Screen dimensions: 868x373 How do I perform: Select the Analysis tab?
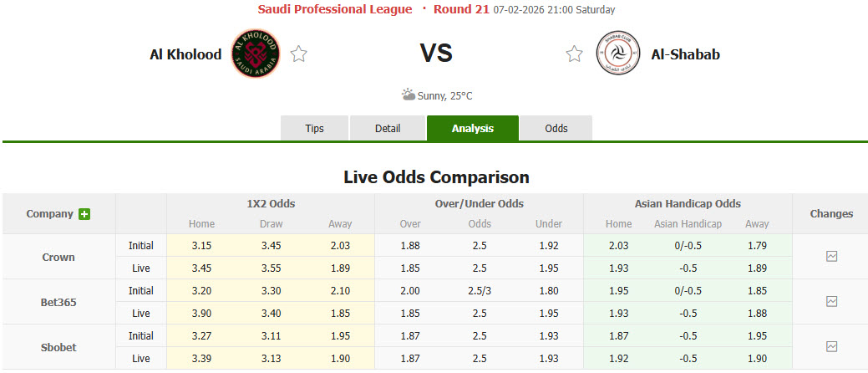pos(473,128)
